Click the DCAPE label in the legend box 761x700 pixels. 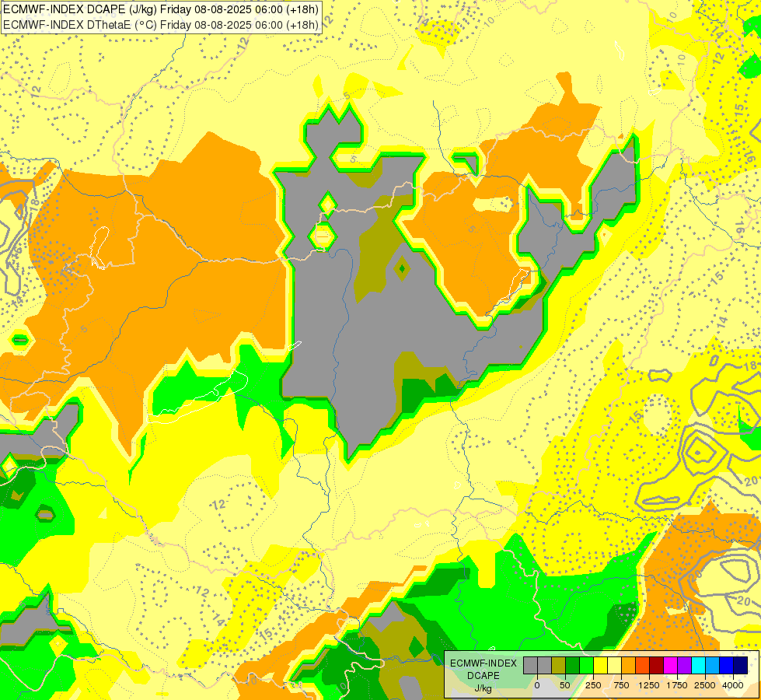pos(483,676)
